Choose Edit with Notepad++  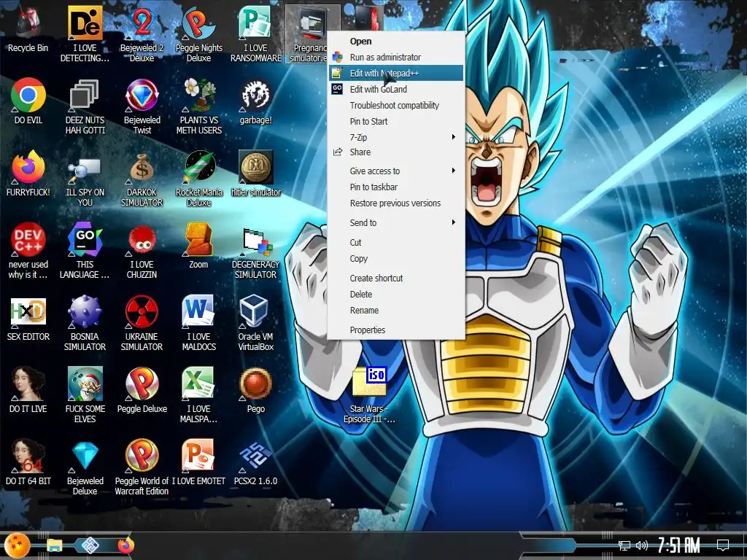click(396, 73)
